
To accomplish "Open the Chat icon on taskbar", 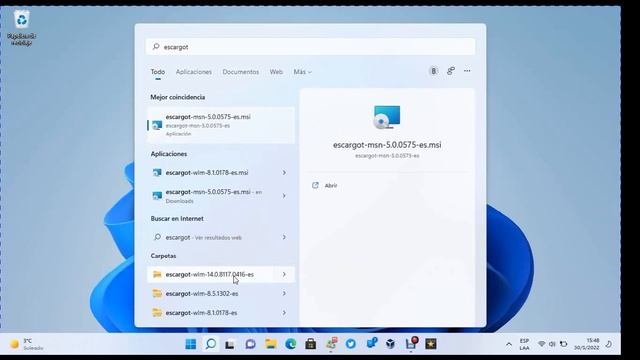I will coord(250,344).
